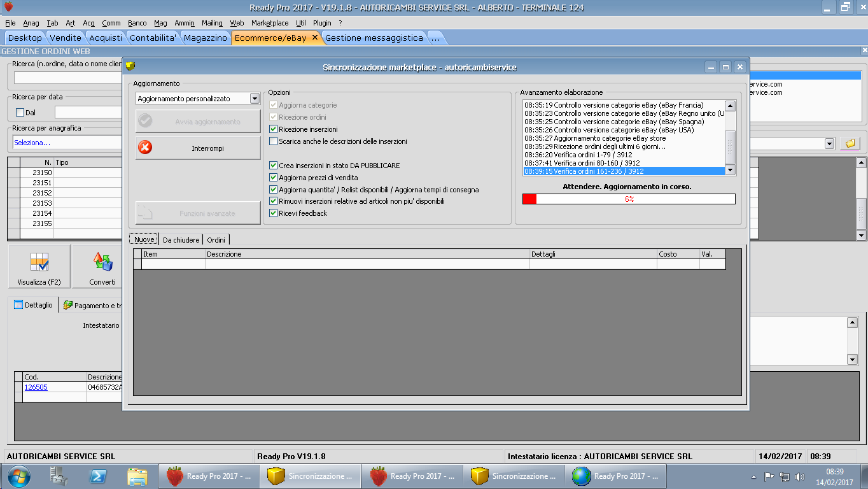868x489 pixels.
Task: Toggle the Ricezione inserzioni checkbox
Action: pos(274,129)
